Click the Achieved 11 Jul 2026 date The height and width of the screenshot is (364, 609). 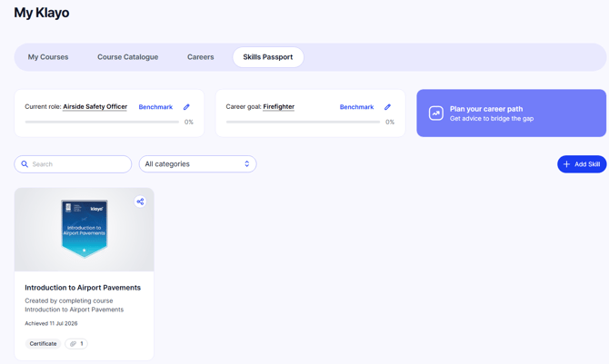[x=51, y=323]
